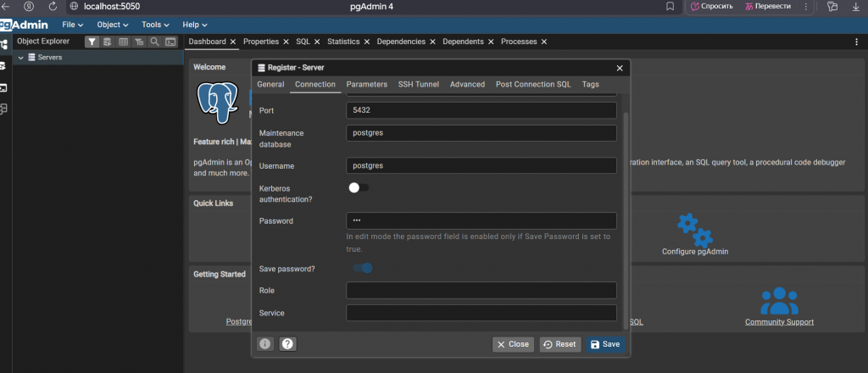Viewport: 868px width, 373px height.
Task: Open the File menu
Action: [x=73, y=25]
